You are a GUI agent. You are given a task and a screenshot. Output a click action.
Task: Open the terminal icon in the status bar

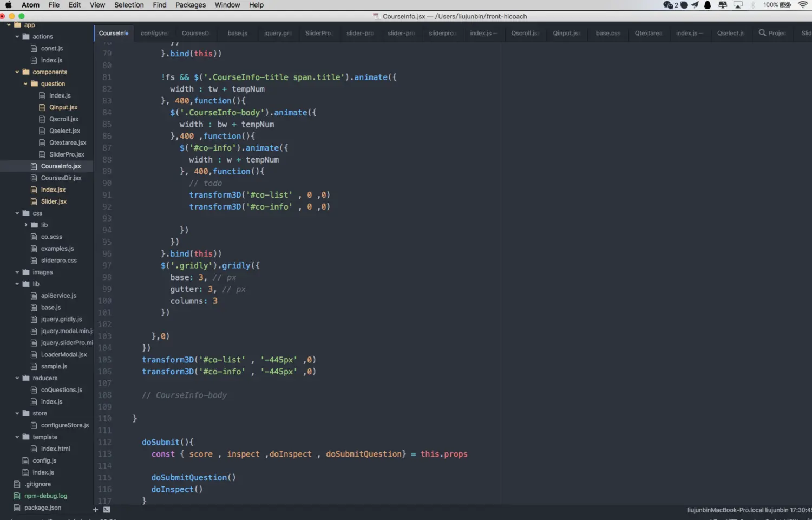click(x=107, y=510)
